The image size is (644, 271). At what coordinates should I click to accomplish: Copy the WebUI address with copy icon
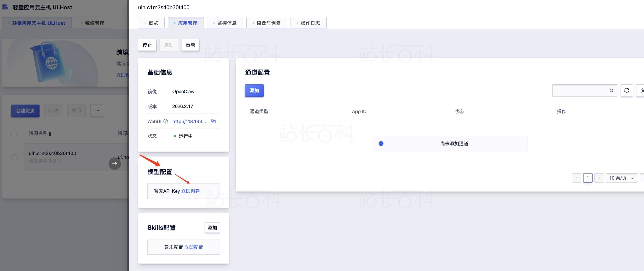pyautogui.click(x=213, y=121)
